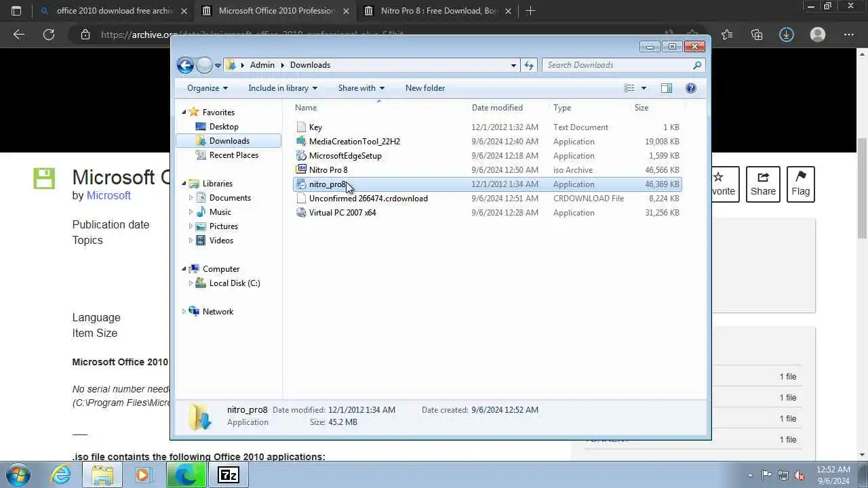Open Local Disk (C:) in navigation pane
868x488 pixels.
point(234,283)
